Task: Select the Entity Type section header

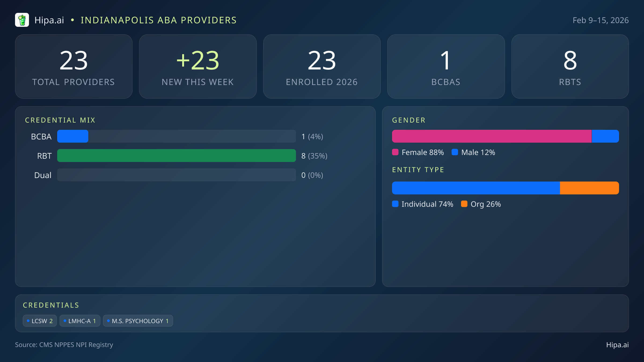Action: coord(418,169)
